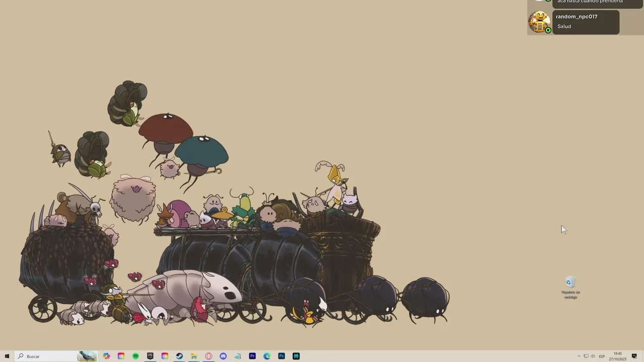This screenshot has width=644, height=362.
Task: Open the bird search highlight image
Action: coord(87,356)
